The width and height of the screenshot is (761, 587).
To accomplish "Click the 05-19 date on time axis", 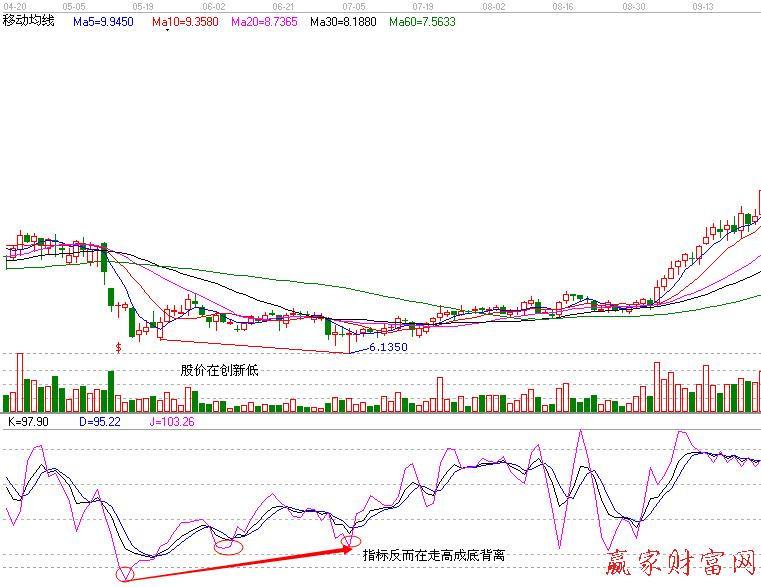I will pyautogui.click(x=142, y=5).
